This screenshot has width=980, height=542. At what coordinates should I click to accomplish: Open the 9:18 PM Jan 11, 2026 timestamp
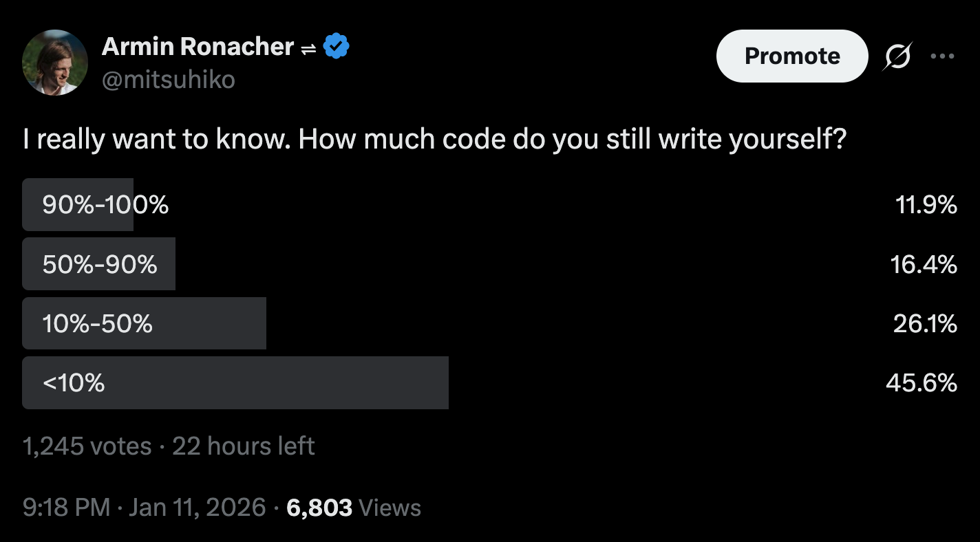coord(144,508)
